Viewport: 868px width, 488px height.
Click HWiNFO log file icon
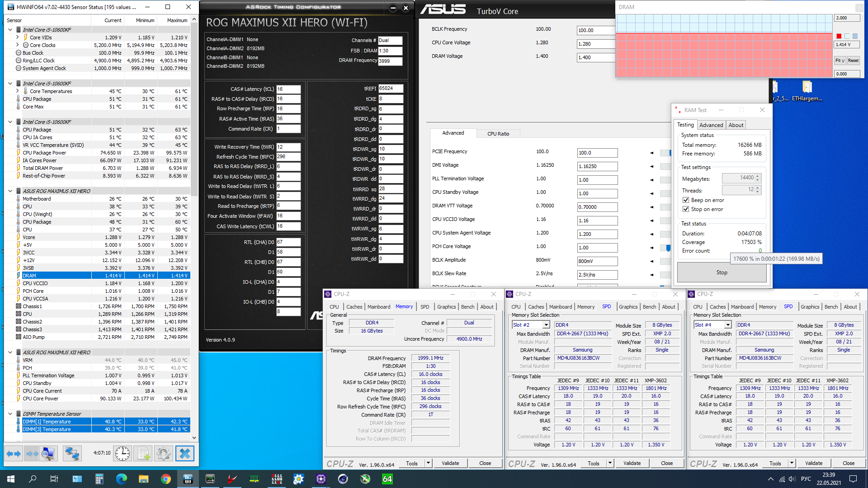point(143,453)
